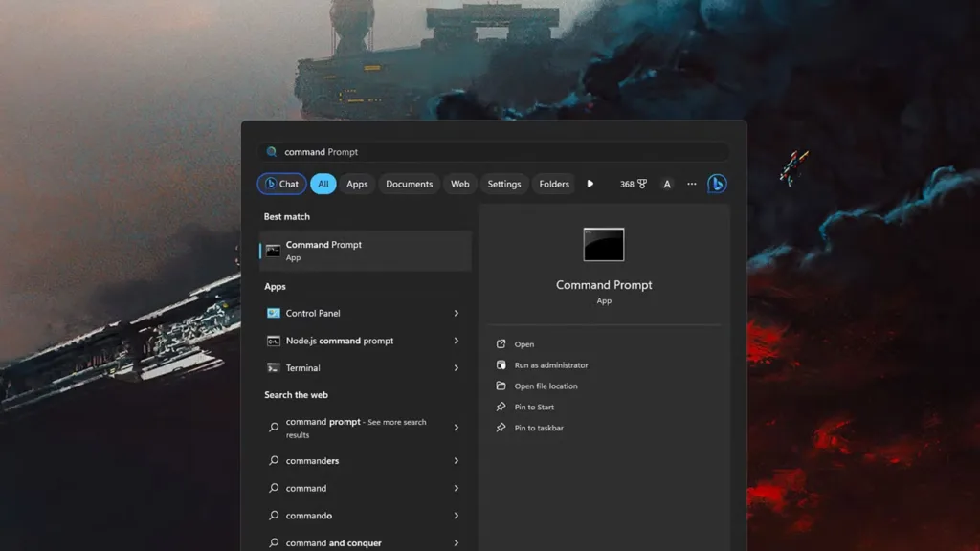Switch to the Apps filter tab
The width and height of the screenshot is (980, 551).
[x=357, y=184]
